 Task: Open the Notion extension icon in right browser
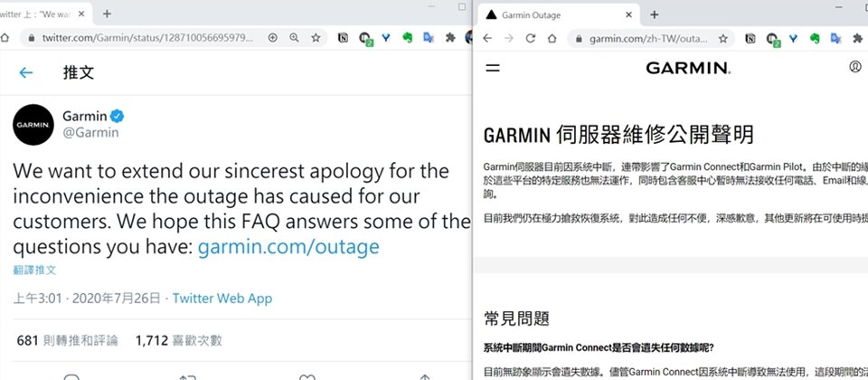point(750,38)
